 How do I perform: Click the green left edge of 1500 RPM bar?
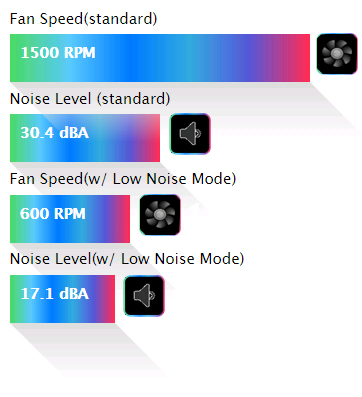click(x=15, y=58)
